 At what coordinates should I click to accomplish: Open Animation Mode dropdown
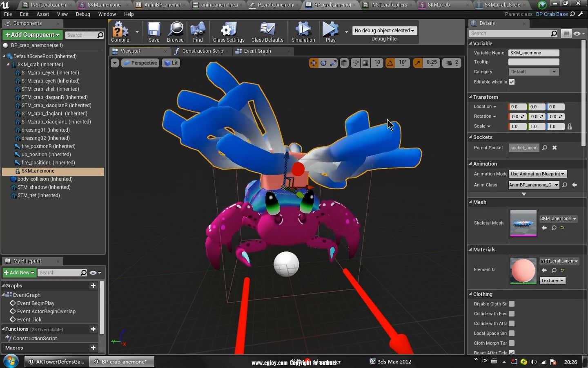538,174
